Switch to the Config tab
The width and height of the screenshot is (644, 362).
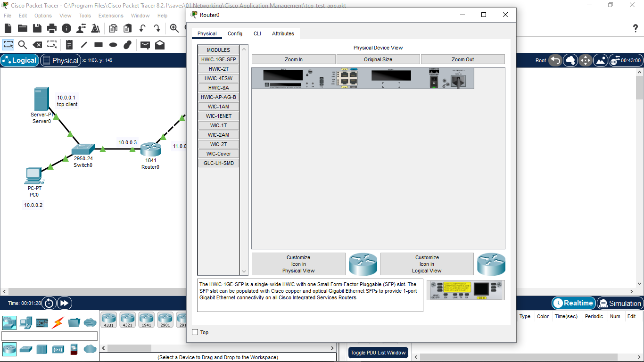[x=235, y=33]
